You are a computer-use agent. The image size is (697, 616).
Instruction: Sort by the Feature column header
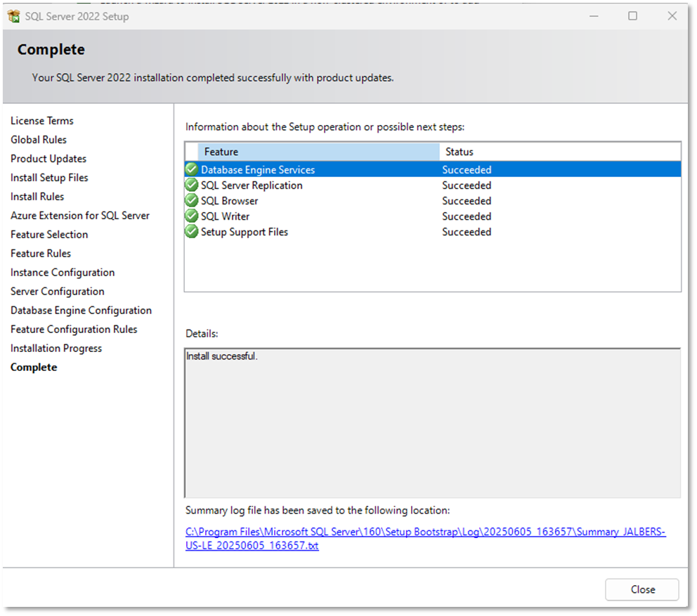(x=318, y=152)
